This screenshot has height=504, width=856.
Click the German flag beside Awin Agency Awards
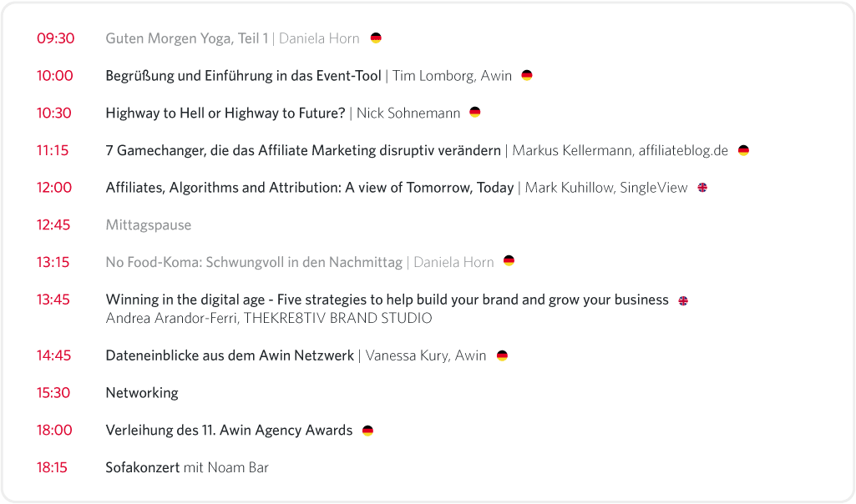(367, 431)
